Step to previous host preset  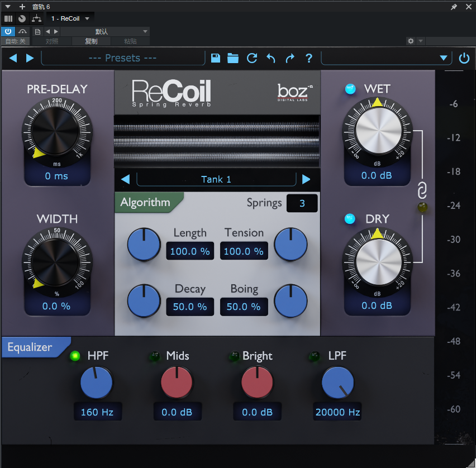click(47, 32)
